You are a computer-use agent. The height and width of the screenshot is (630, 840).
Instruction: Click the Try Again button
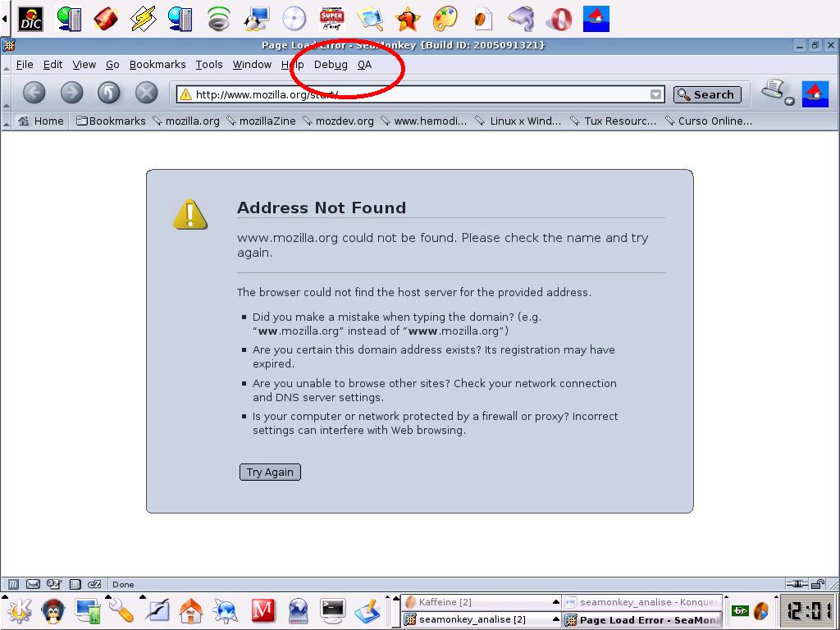click(270, 472)
